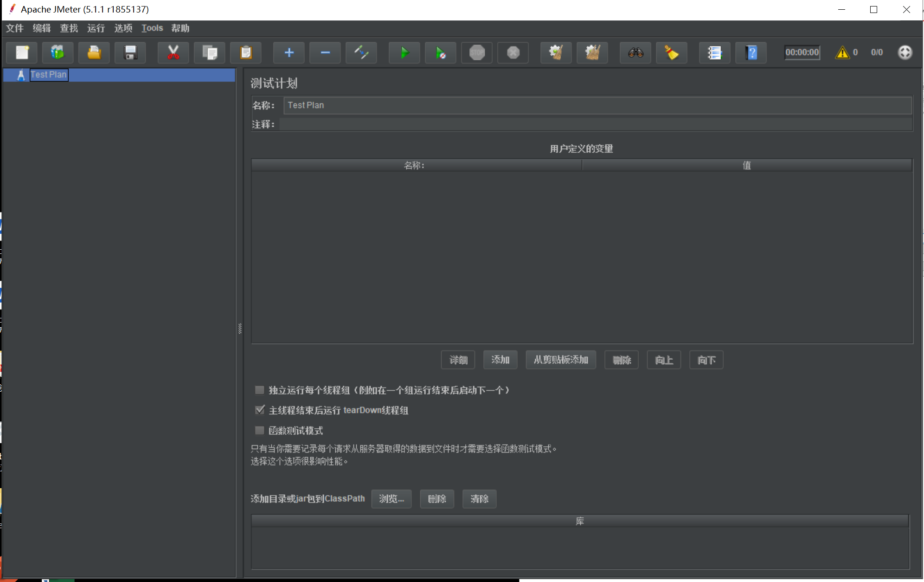The image size is (924, 582).
Task: Click the Shutdown test icon
Action: coord(513,52)
